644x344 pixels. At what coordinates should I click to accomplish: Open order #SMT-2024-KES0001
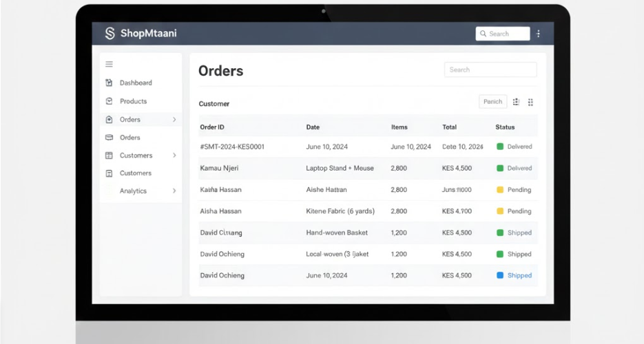232,147
